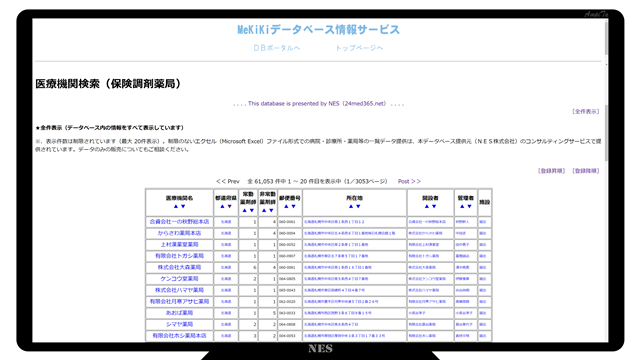
Task: Sort 開設者 column ascending arrow
Action: click(x=427, y=207)
